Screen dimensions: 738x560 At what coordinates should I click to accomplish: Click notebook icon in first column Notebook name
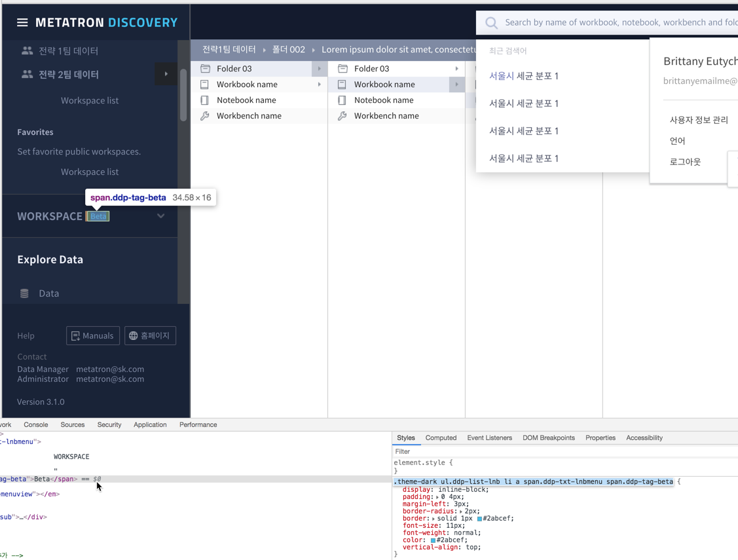(204, 100)
